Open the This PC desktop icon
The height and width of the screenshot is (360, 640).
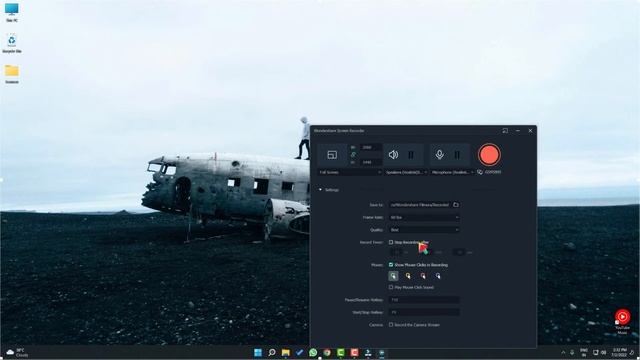coord(11,12)
